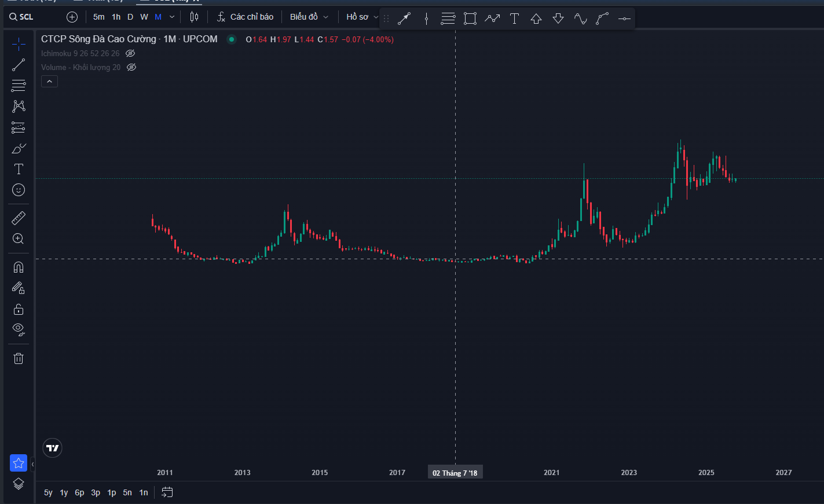
Task: Expand the time interval dropdown arrow
Action: coord(172,17)
